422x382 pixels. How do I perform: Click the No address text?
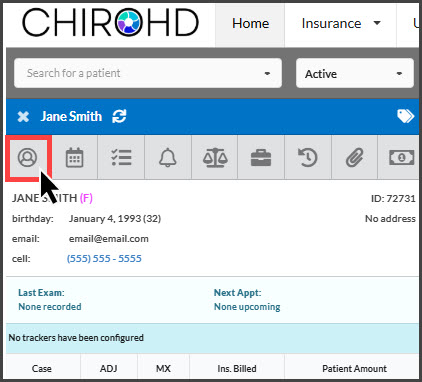click(x=390, y=219)
